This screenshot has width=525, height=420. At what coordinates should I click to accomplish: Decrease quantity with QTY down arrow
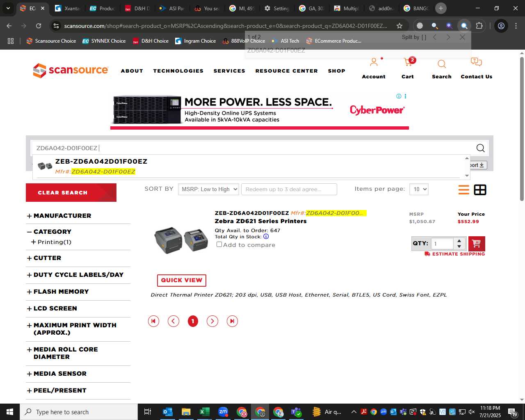coord(459,246)
